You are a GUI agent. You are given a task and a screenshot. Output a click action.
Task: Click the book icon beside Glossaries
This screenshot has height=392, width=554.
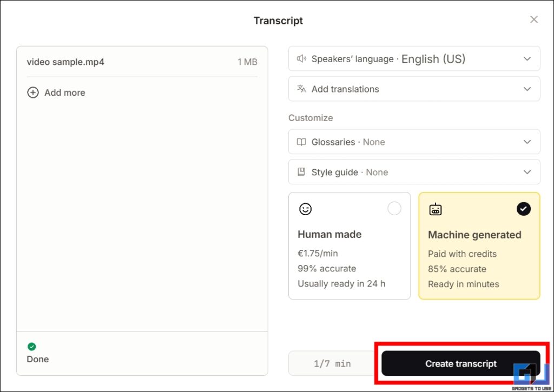pos(301,142)
